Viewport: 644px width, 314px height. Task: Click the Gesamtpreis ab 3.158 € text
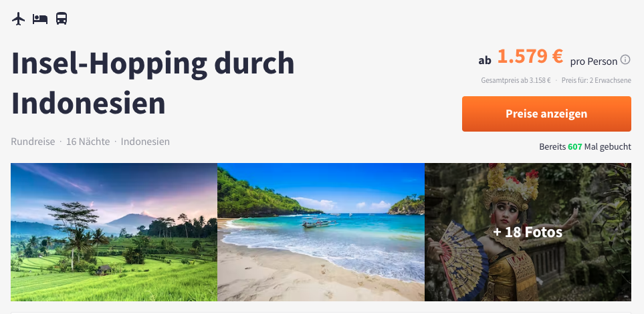point(516,80)
